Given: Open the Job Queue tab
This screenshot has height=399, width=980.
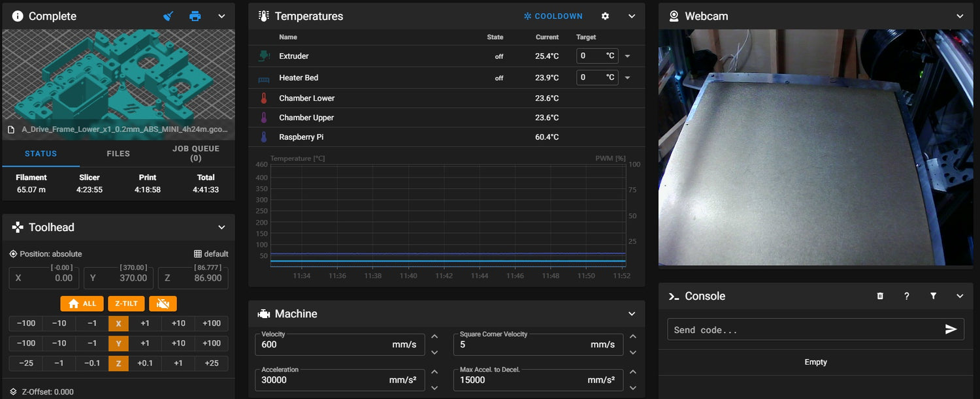Looking at the screenshot, I should point(195,153).
